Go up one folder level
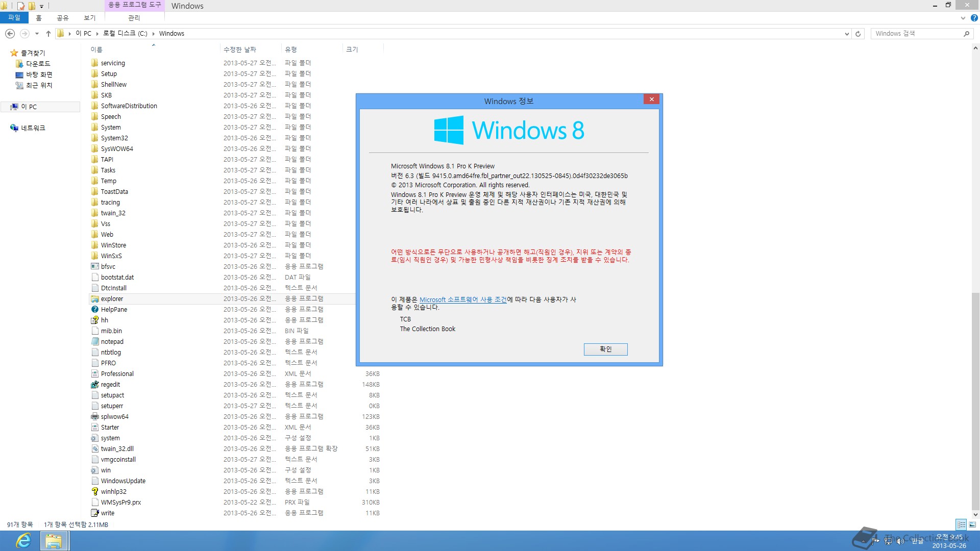 tap(48, 34)
